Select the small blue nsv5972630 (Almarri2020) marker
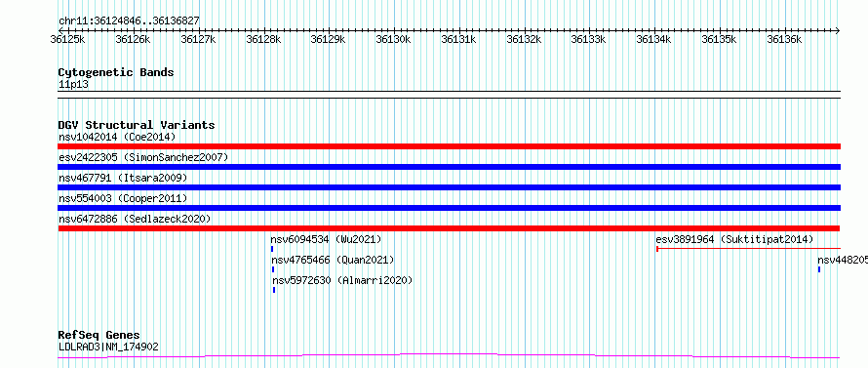 tap(274, 290)
